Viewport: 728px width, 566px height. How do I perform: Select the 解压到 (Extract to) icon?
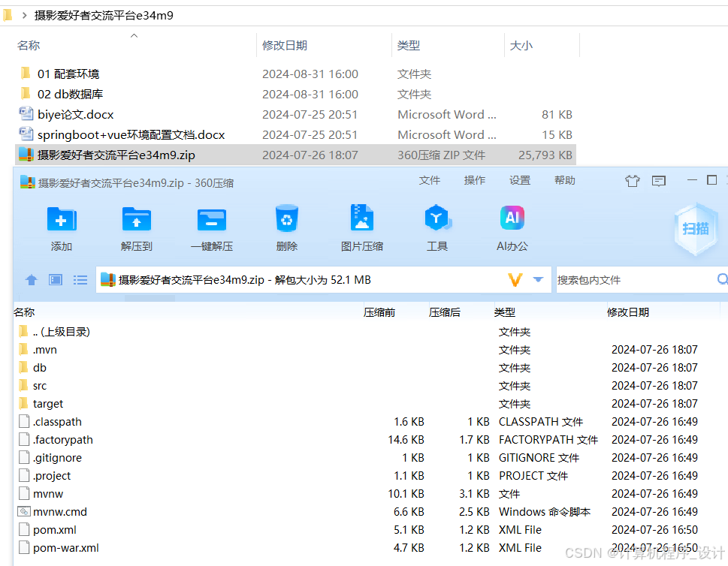(136, 221)
